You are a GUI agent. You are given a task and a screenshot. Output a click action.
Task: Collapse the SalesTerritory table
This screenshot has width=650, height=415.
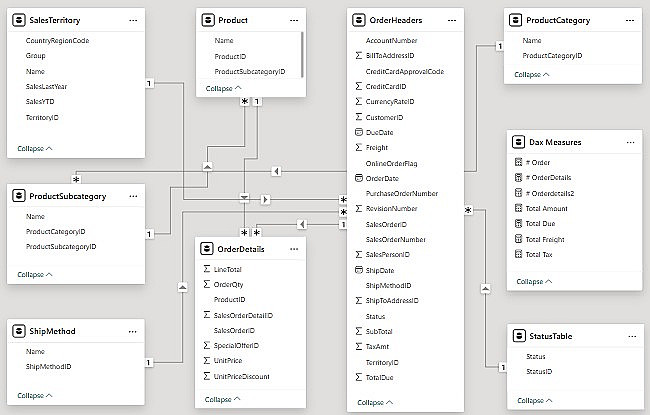(x=35, y=148)
